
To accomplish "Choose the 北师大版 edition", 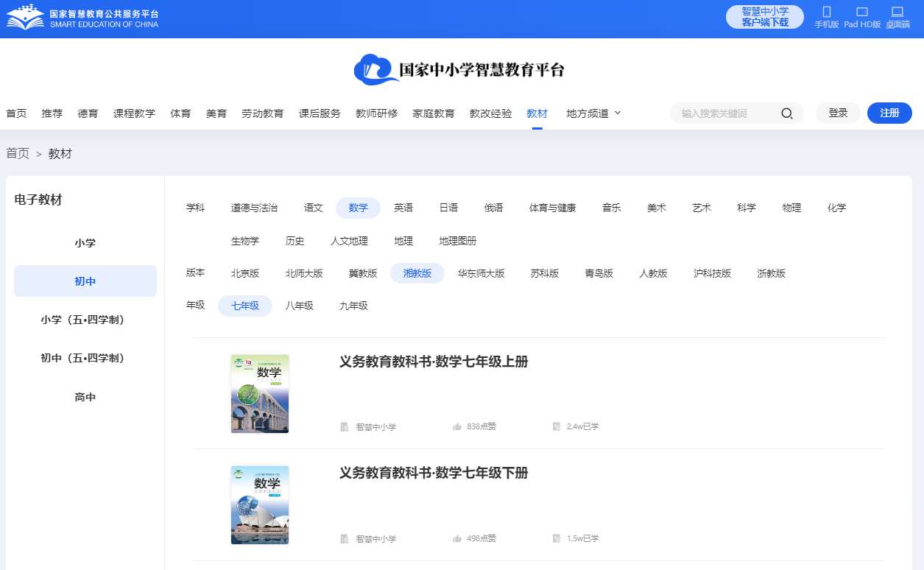I will pyautogui.click(x=304, y=273).
